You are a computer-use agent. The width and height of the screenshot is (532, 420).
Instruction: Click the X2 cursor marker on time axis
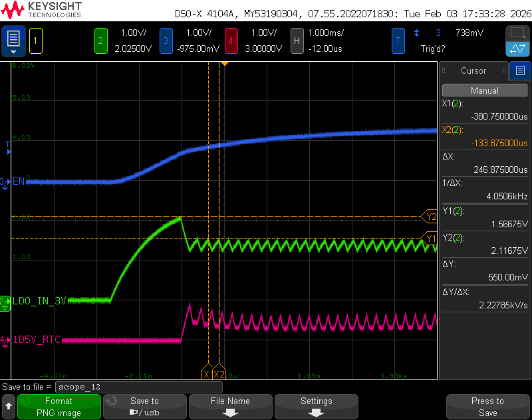(219, 374)
